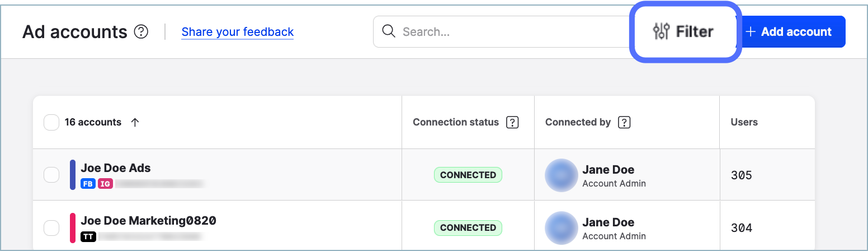
Task: Toggle the select-all 16 accounts checkbox
Action: pos(51,122)
